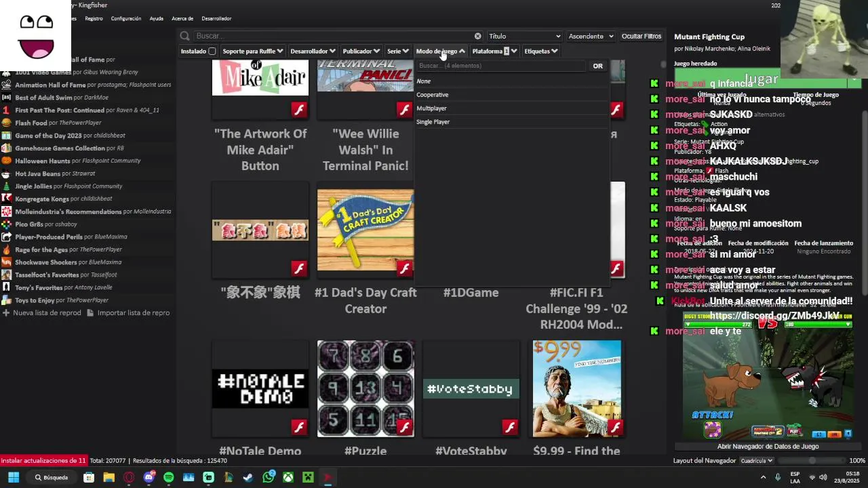Viewport: 868px width, 488px height.
Task: Open the Configuración menu
Action: point(126,18)
